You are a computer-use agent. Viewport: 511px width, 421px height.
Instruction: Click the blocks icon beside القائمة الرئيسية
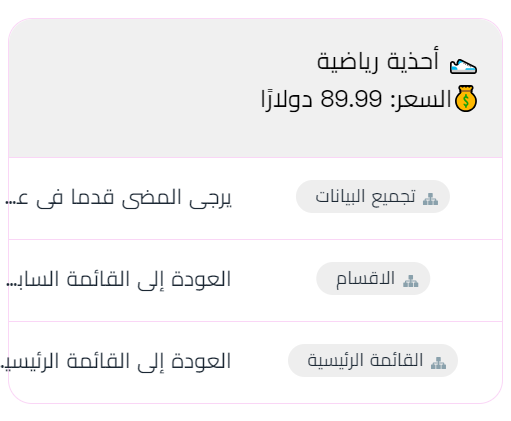(438, 363)
